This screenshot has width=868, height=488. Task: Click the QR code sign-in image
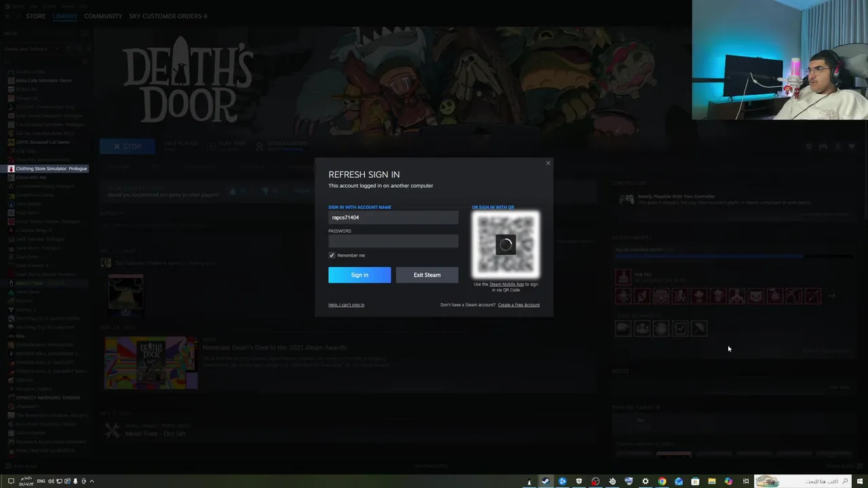coord(506,245)
